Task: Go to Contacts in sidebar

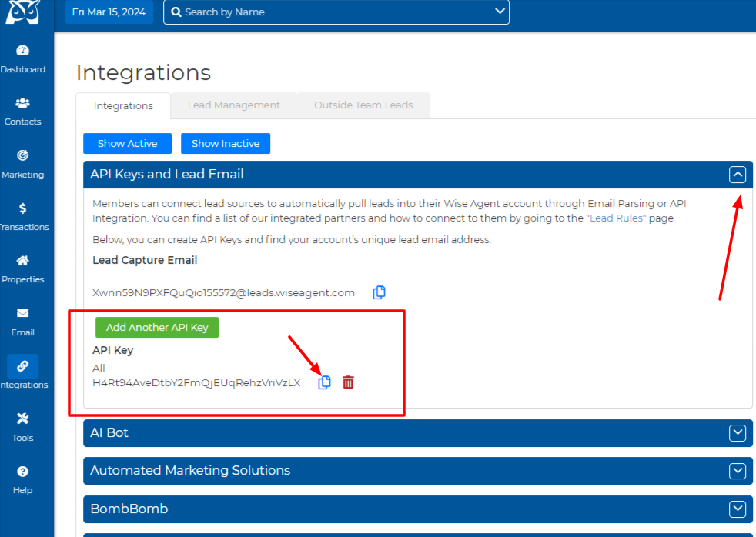Action: (x=22, y=102)
